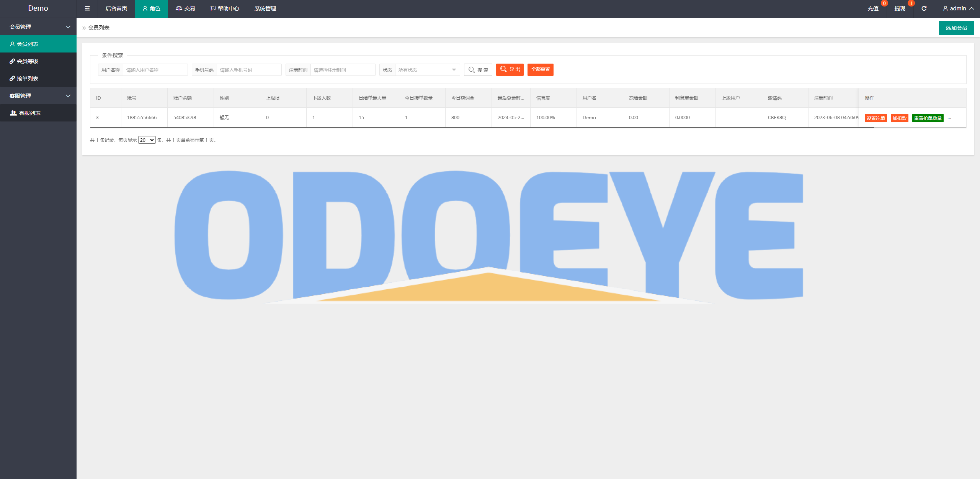Go to 后台首页 tab
This screenshot has width=980, height=479.
coord(116,8)
